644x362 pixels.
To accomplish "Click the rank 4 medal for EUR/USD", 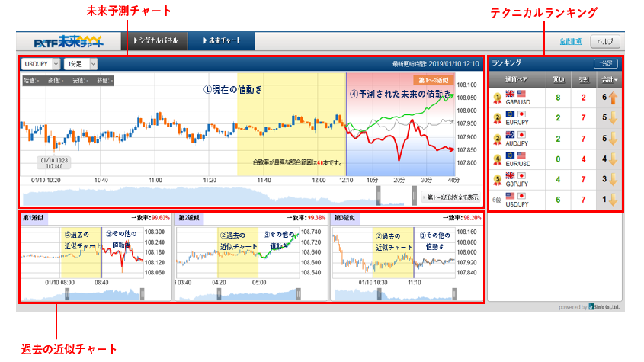I will pyautogui.click(x=498, y=160).
